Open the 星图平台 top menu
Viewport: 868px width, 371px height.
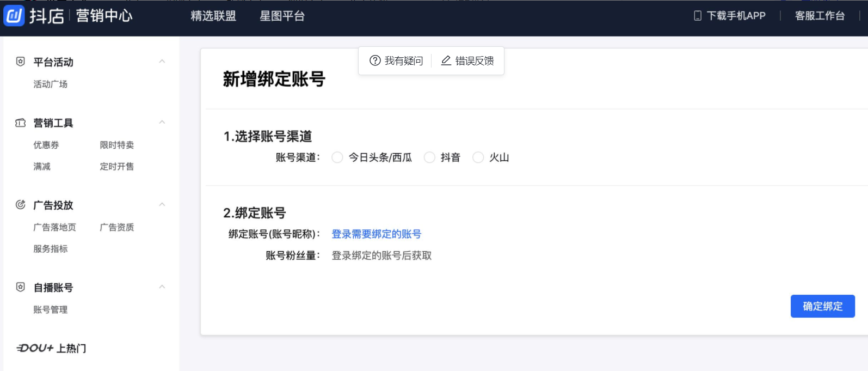point(282,16)
